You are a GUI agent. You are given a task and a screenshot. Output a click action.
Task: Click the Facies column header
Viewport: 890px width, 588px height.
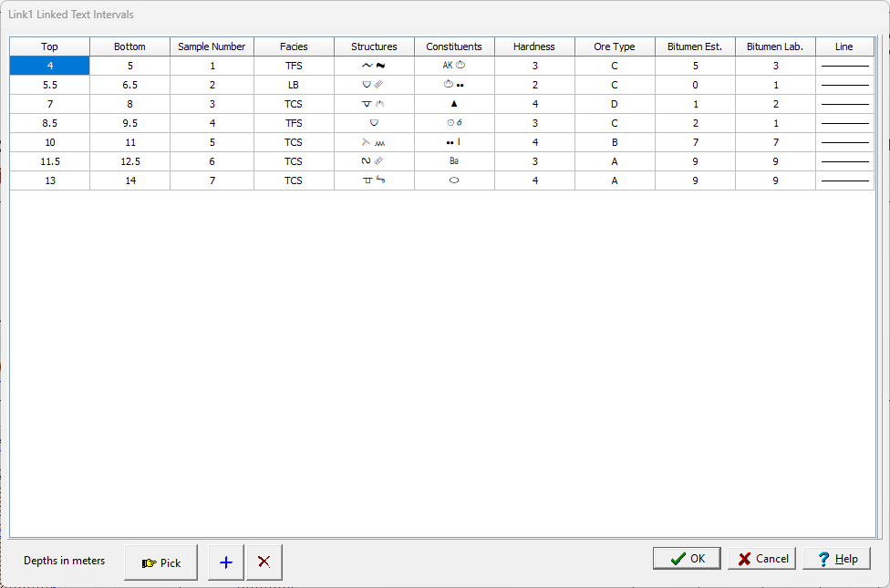click(x=294, y=46)
